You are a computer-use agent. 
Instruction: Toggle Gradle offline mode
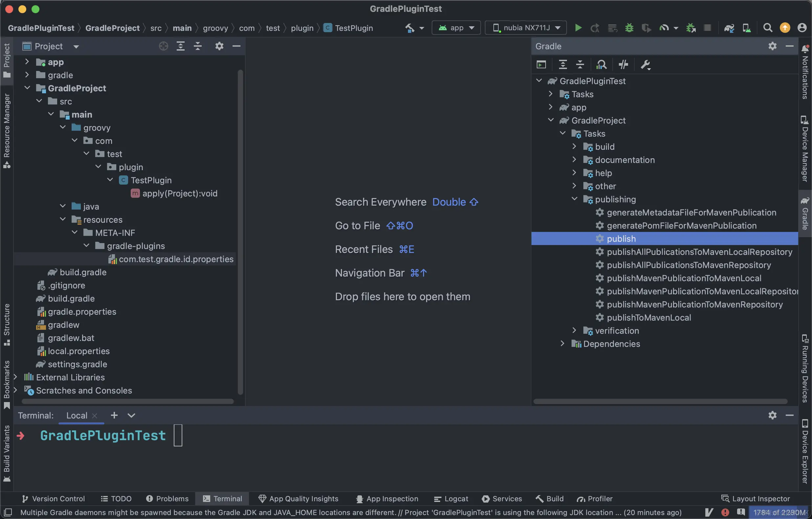tap(623, 64)
